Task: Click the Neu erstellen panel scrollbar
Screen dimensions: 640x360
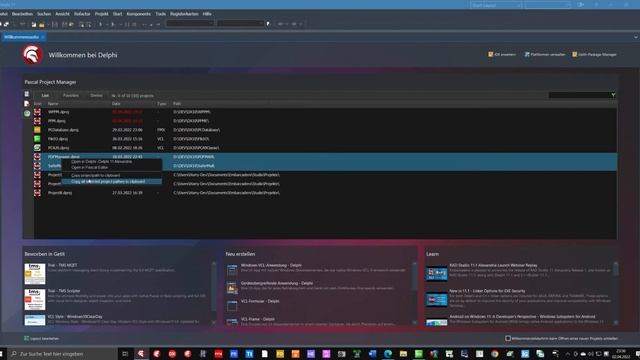Action: [x=415, y=293]
